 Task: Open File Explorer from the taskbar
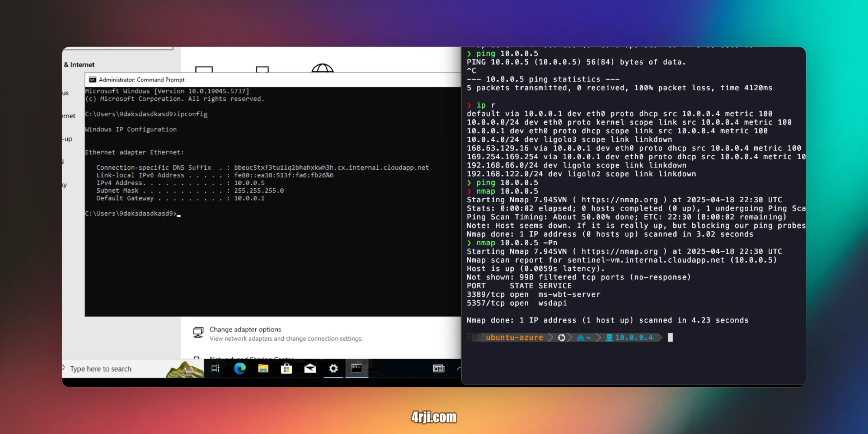coord(263,368)
